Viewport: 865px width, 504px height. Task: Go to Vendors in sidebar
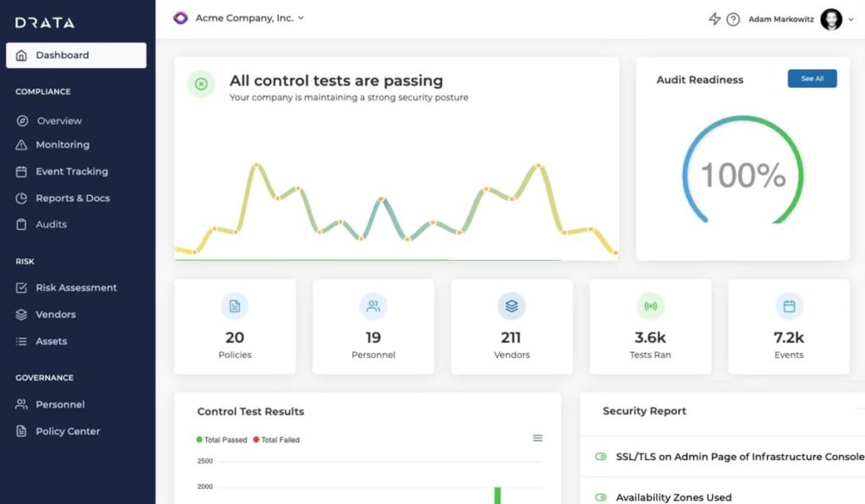pos(56,314)
